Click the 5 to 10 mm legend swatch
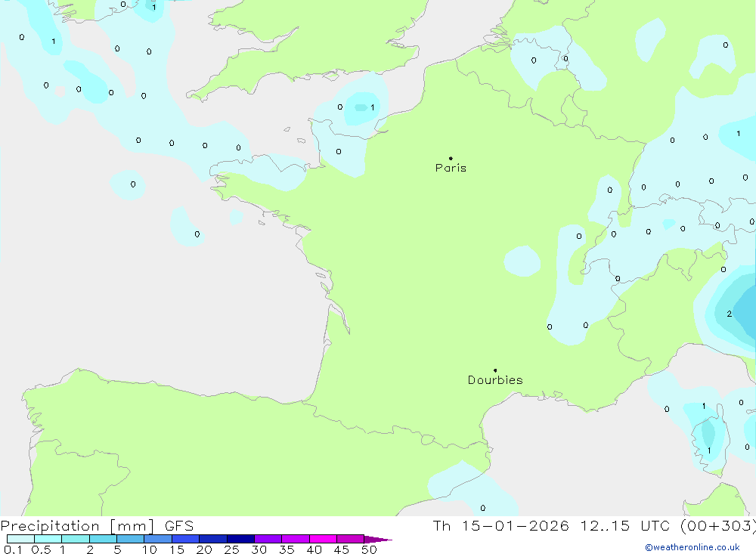756x554 pixels. tap(130, 539)
